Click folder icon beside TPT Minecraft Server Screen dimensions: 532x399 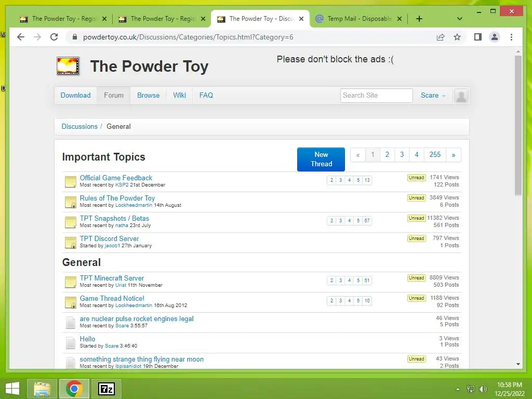tap(71, 282)
